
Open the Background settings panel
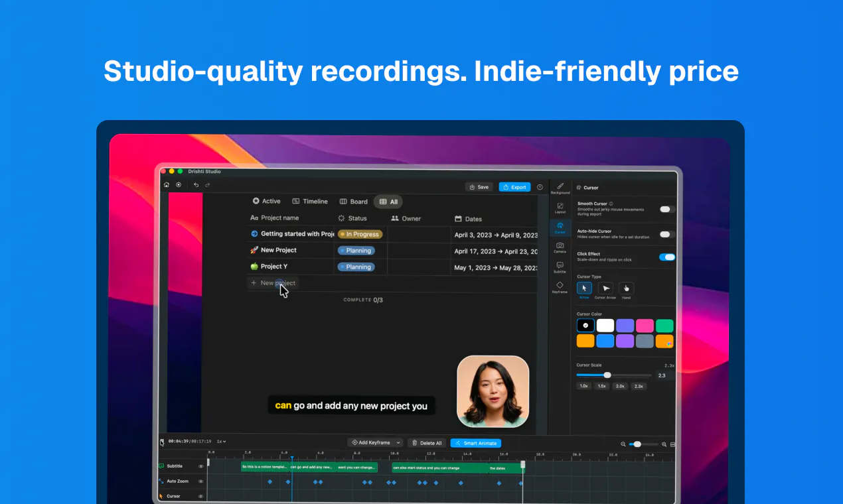click(x=560, y=188)
